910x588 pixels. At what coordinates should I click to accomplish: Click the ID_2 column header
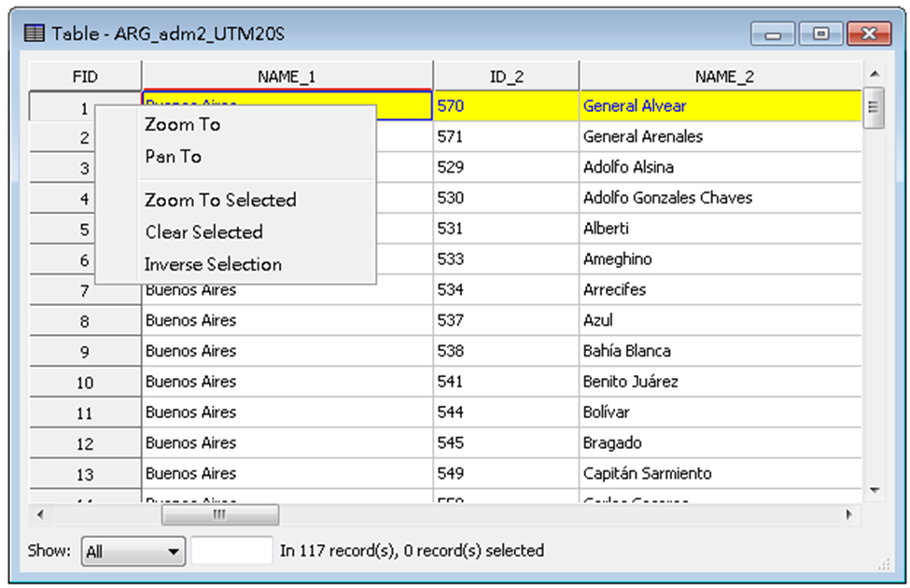pyautogui.click(x=506, y=77)
